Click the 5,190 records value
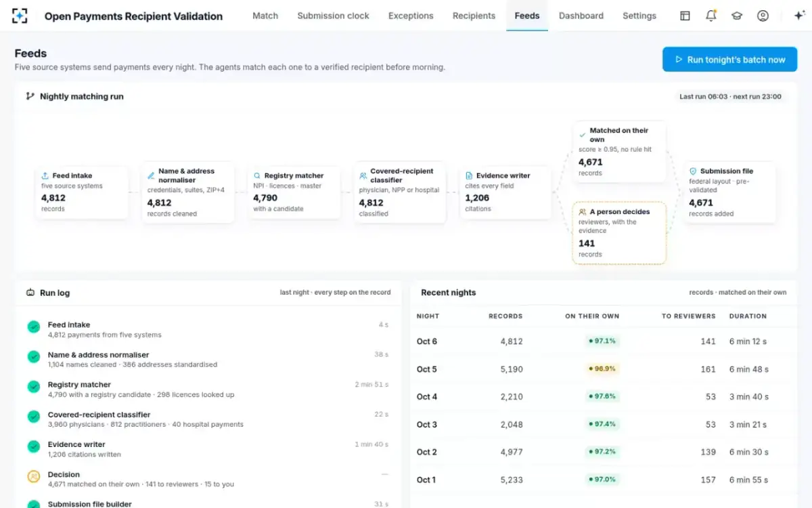812x508 pixels. pos(512,369)
